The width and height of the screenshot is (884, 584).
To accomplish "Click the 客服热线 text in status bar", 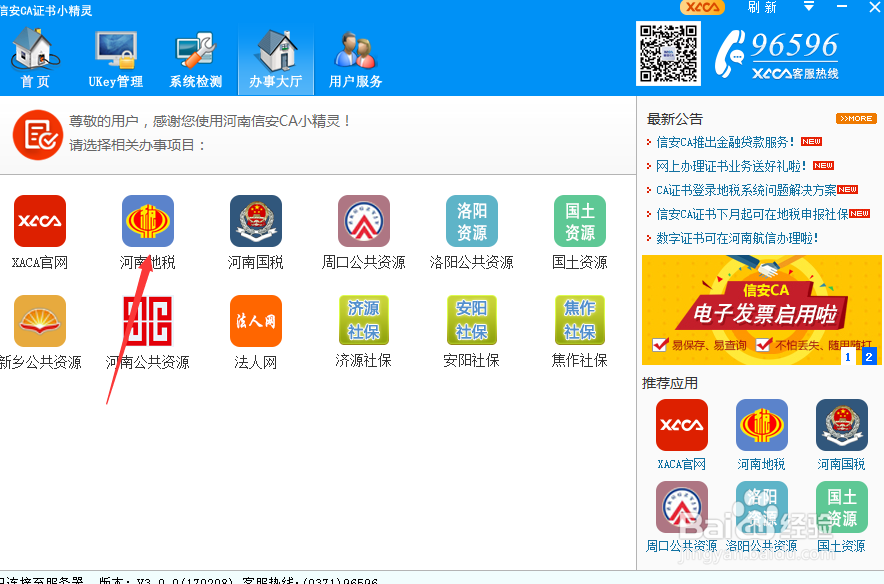I will click(x=310, y=580).
